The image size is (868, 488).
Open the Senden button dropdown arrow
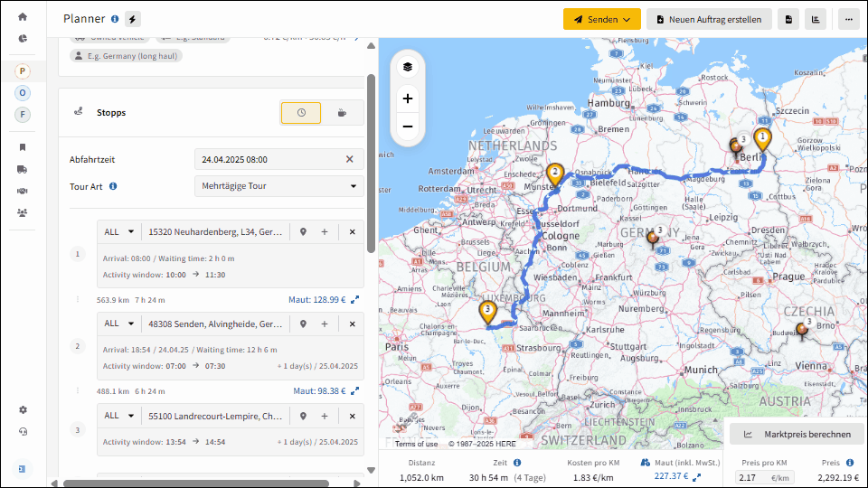pyautogui.click(x=627, y=19)
